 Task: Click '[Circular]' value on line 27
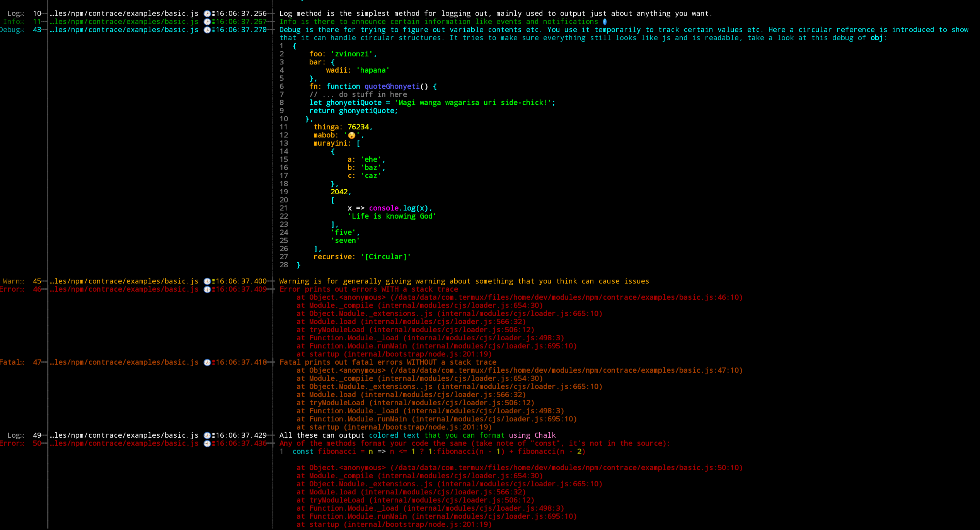click(385, 257)
